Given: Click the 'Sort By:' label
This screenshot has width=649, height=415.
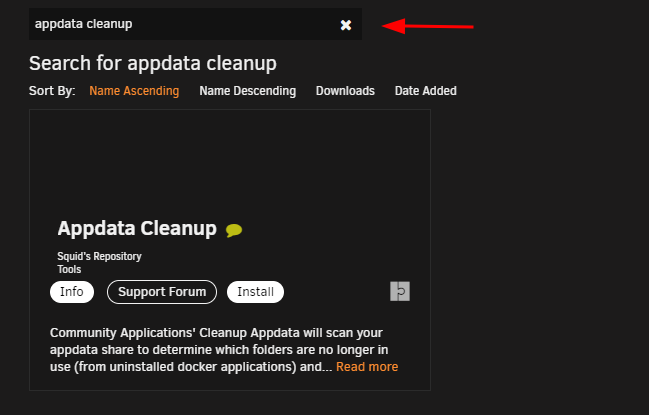Looking at the screenshot, I should (52, 91).
